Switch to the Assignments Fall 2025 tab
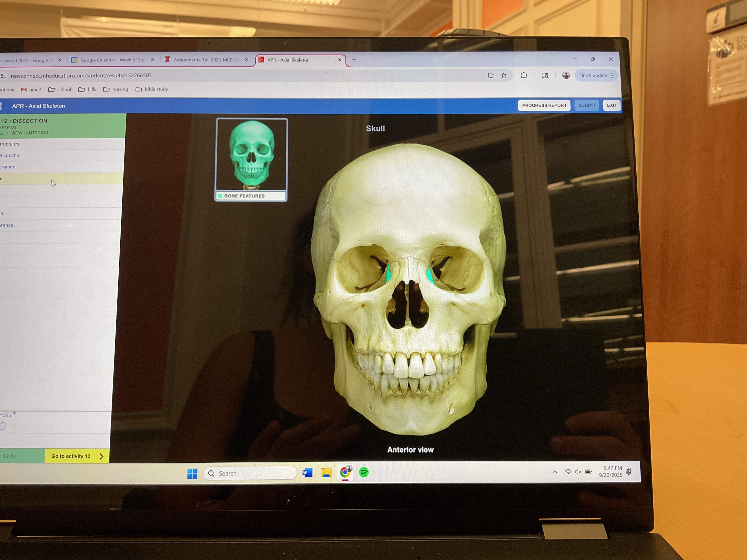Image resolution: width=747 pixels, height=560 pixels. point(206,60)
